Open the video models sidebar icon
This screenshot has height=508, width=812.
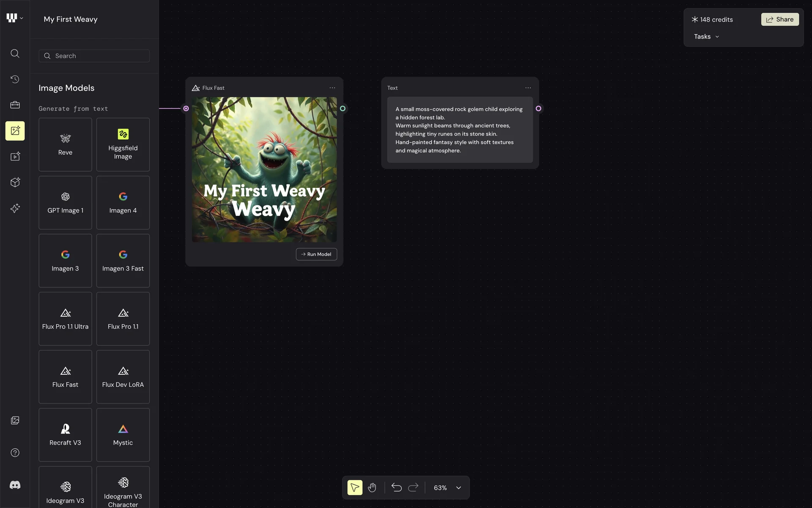coord(15,157)
